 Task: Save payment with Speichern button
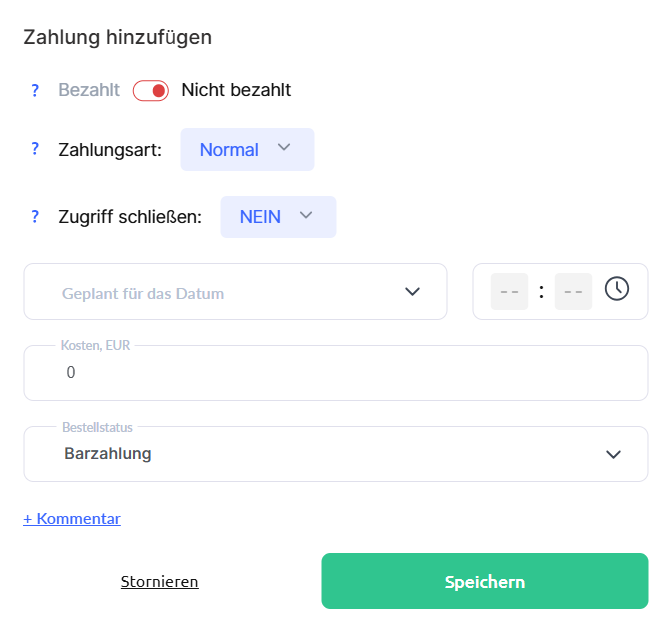tap(485, 581)
